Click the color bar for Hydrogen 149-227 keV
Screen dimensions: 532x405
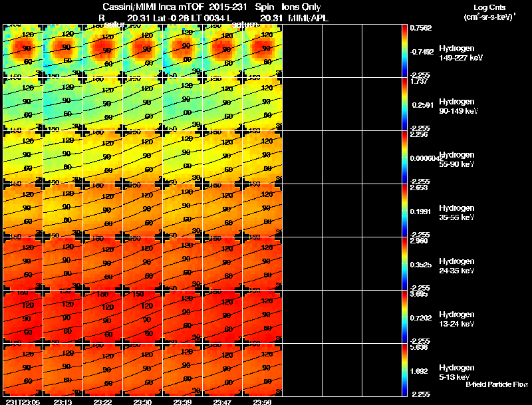pyautogui.click(x=404, y=51)
